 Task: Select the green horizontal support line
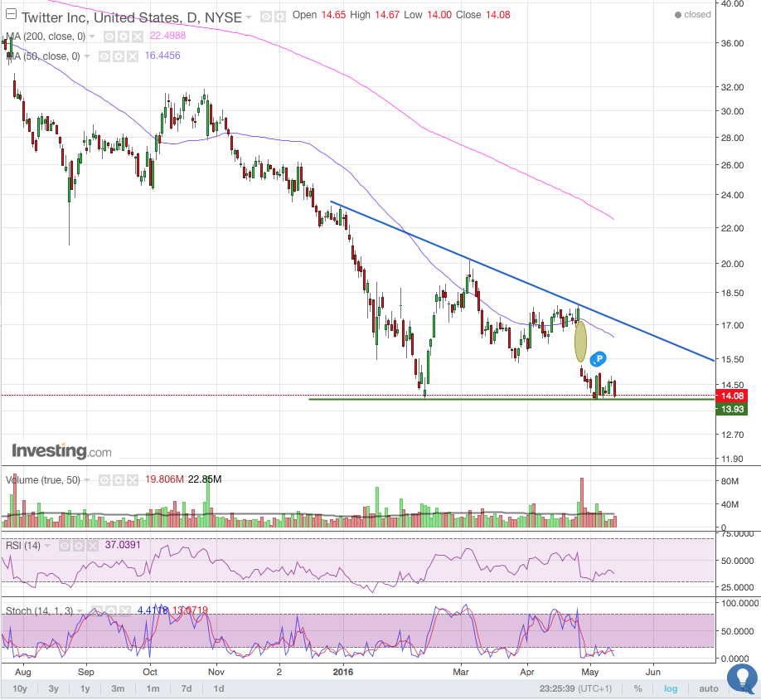click(512, 399)
